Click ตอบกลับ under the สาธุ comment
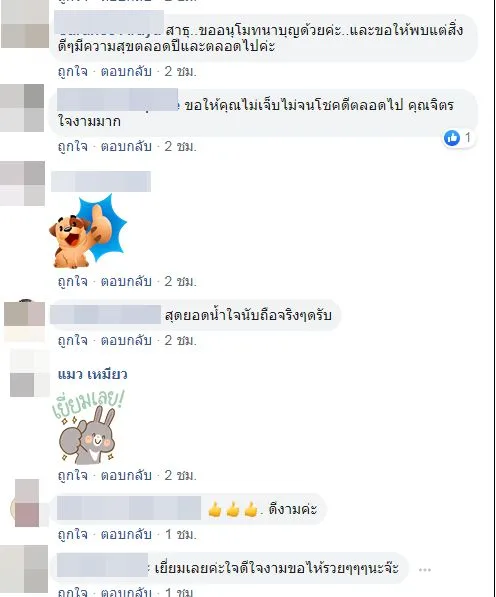 click(x=126, y=72)
